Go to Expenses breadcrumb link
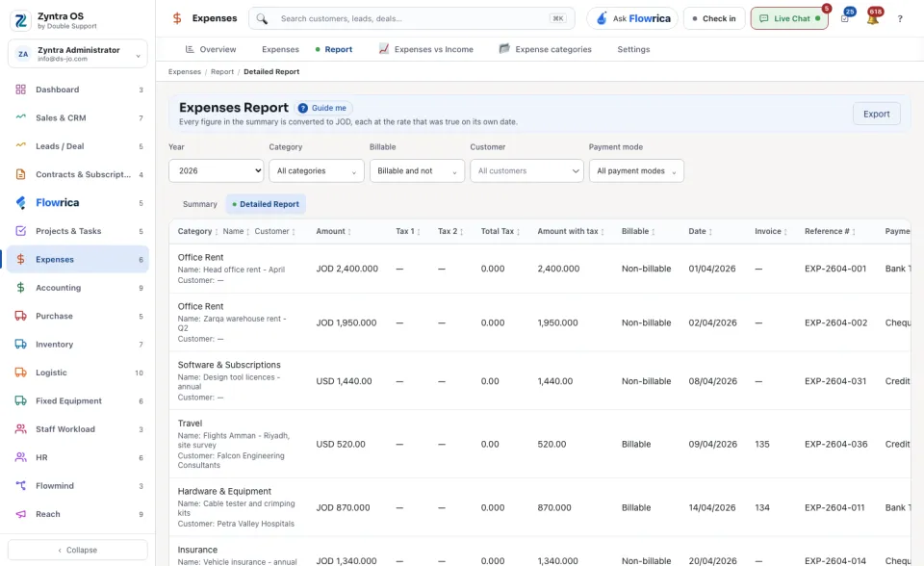 point(185,72)
